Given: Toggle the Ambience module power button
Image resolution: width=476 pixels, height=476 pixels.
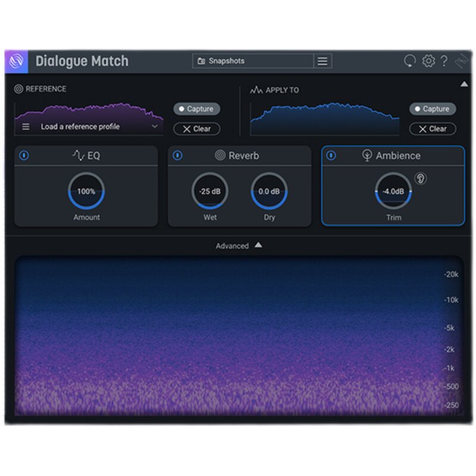Looking at the screenshot, I should pyautogui.click(x=331, y=155).
